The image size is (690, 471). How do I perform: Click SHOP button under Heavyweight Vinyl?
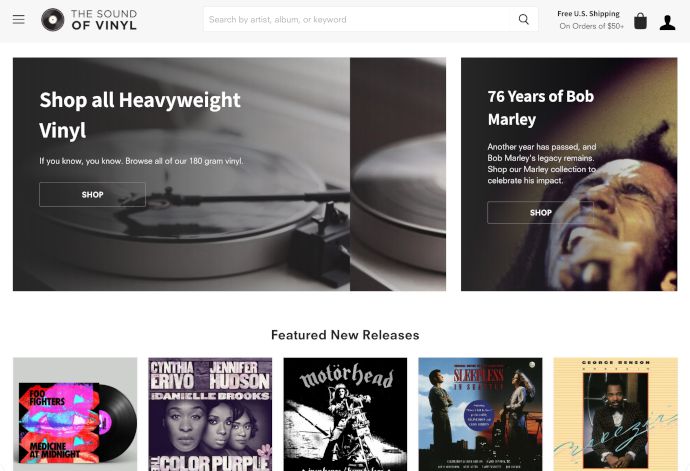(x=92, y=195)
